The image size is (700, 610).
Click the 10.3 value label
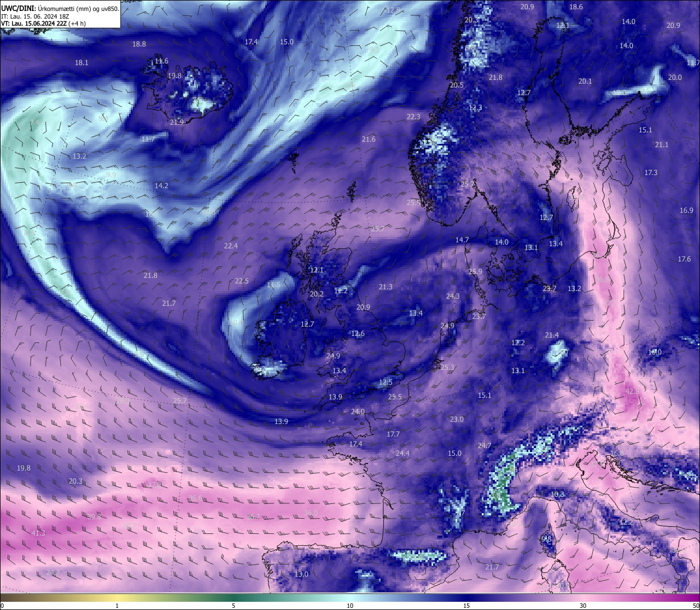tap(557, 494)
